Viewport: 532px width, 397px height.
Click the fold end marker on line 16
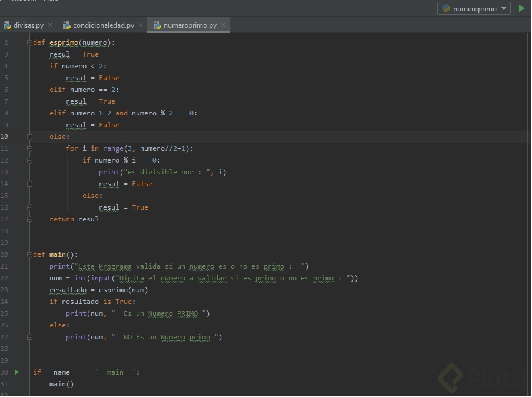point(29,207)
